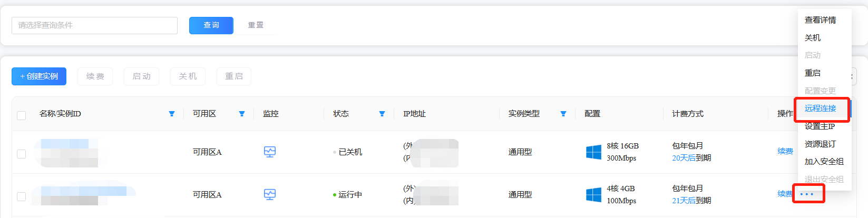
Task: Click Windows logo of the 8核 16GB instance
Action: [x=594, y=152]
